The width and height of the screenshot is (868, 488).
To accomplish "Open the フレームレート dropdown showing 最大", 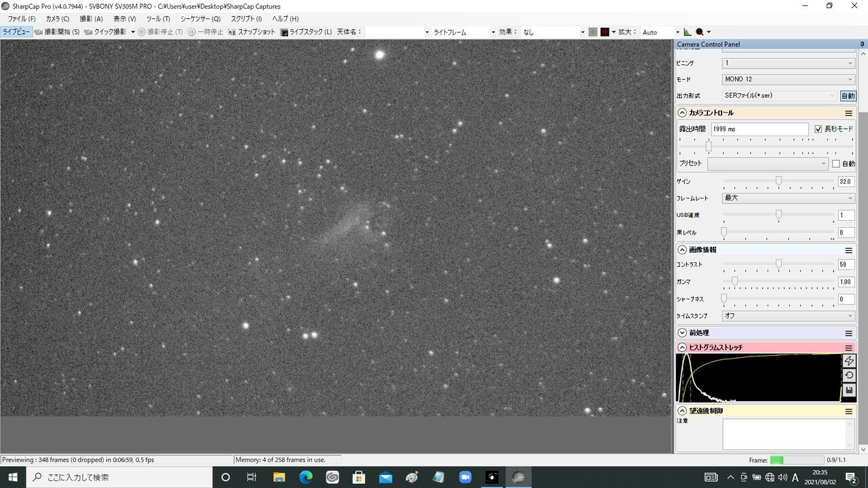I will point(788,198).
